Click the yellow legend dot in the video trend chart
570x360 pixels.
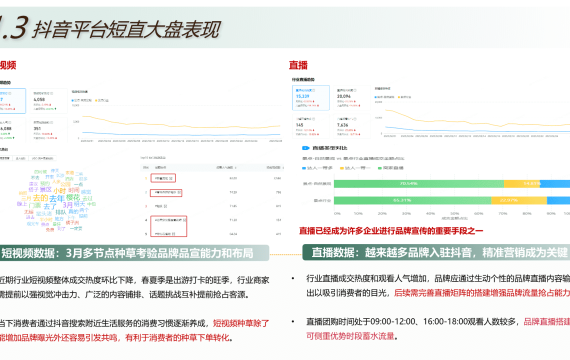click(x=96, y=100)
